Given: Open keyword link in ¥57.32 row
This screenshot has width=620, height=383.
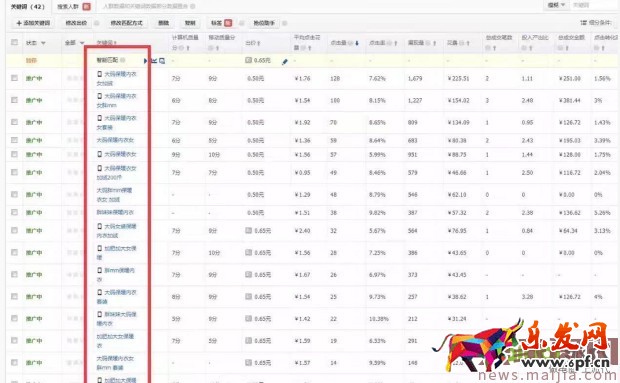Looking at the screenshot, I should point(115,212).
